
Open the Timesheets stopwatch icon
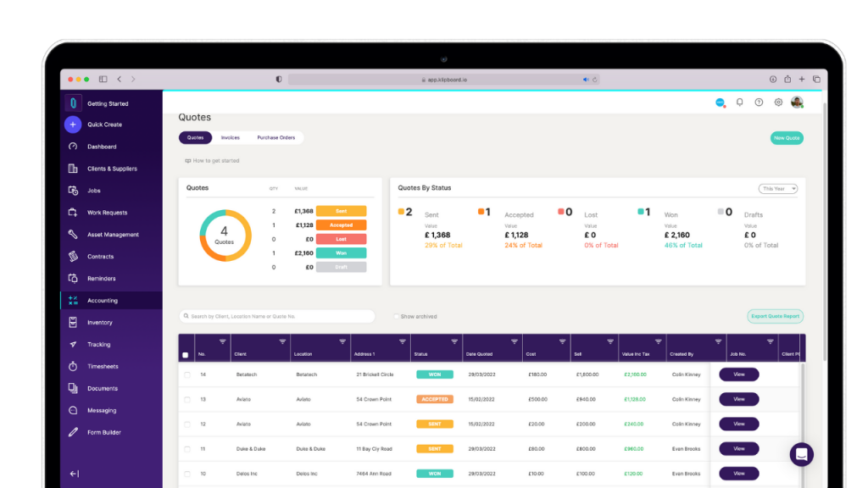(73, 366)
